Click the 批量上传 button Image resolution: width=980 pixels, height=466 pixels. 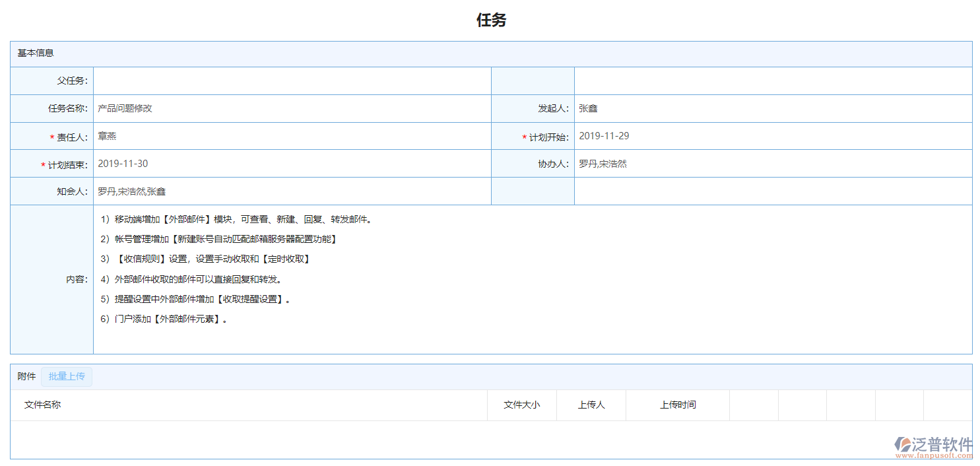(x=67, y=376)
